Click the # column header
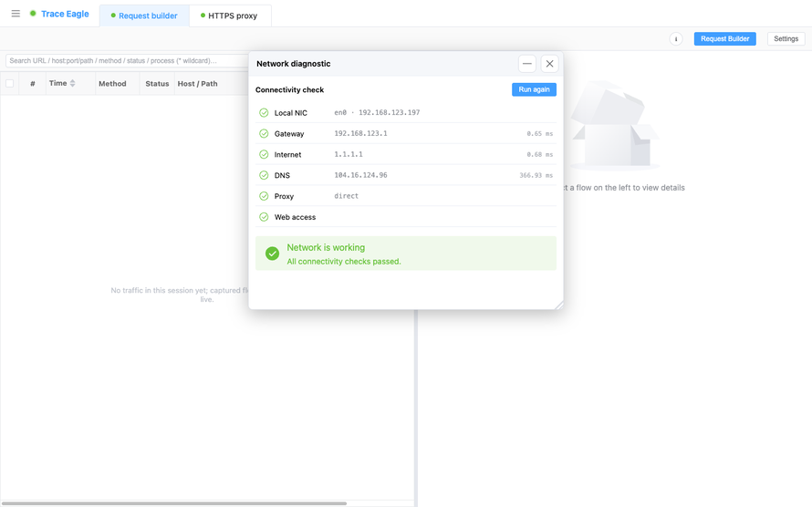812x507 pixels. point(33,83)
